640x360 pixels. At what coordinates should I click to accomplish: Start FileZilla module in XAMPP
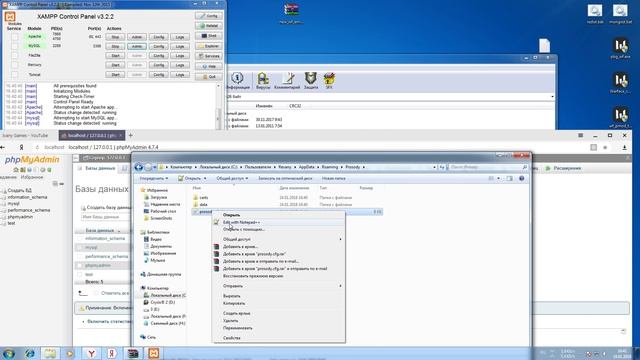pos(115,56)
